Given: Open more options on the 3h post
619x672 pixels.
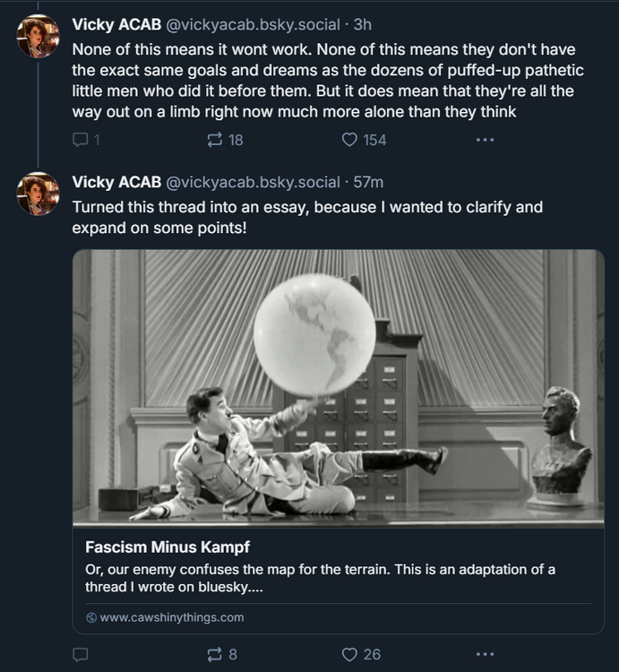Looking at the screenshot, I should (485, 140).
